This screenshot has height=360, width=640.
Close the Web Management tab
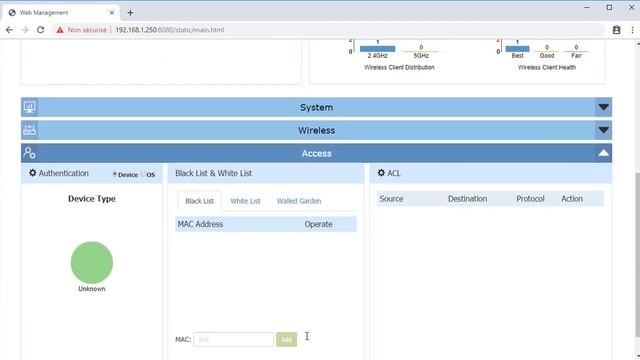click(x=111, y=13)
